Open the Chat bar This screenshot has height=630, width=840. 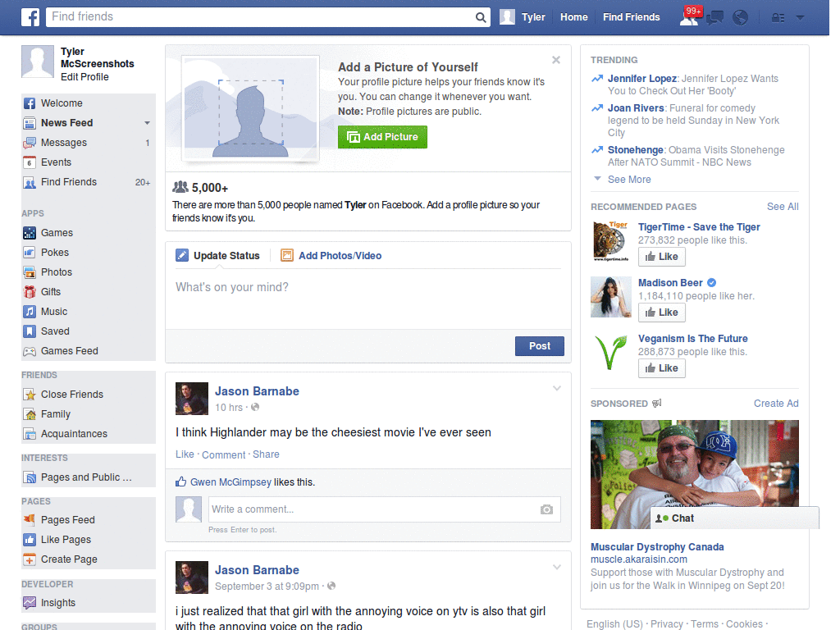click(734, 518)
